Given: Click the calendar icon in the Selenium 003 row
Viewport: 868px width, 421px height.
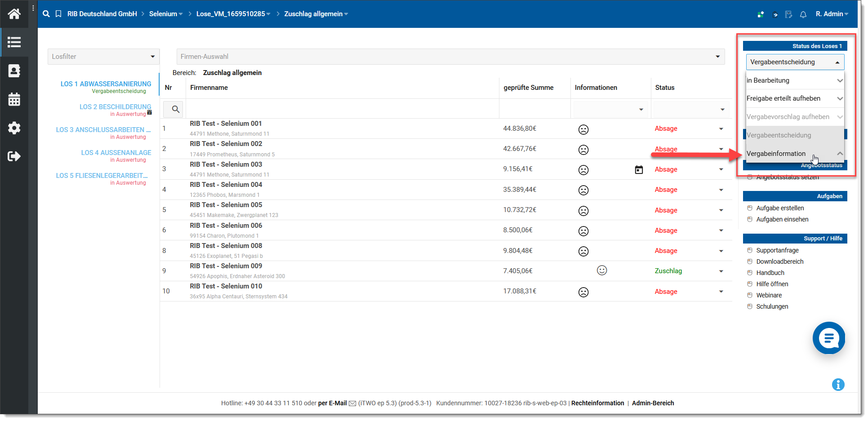Looking at the screenshot, I should pos(639,170).
